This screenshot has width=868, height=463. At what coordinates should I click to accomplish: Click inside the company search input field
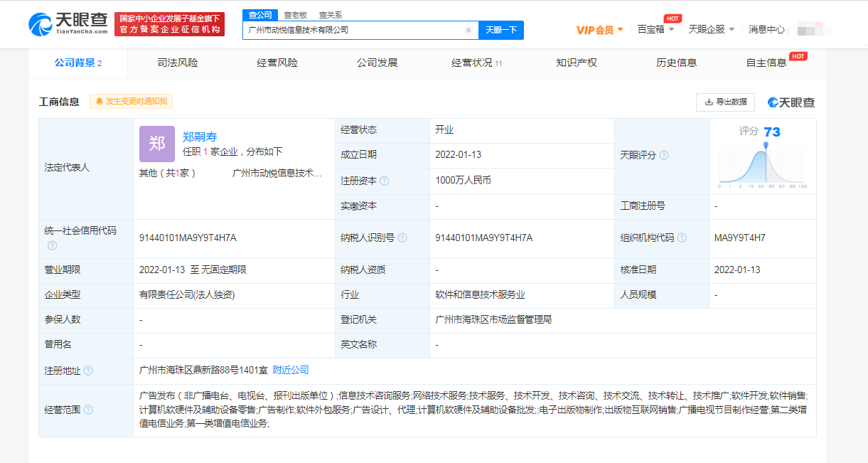point(355,30)
